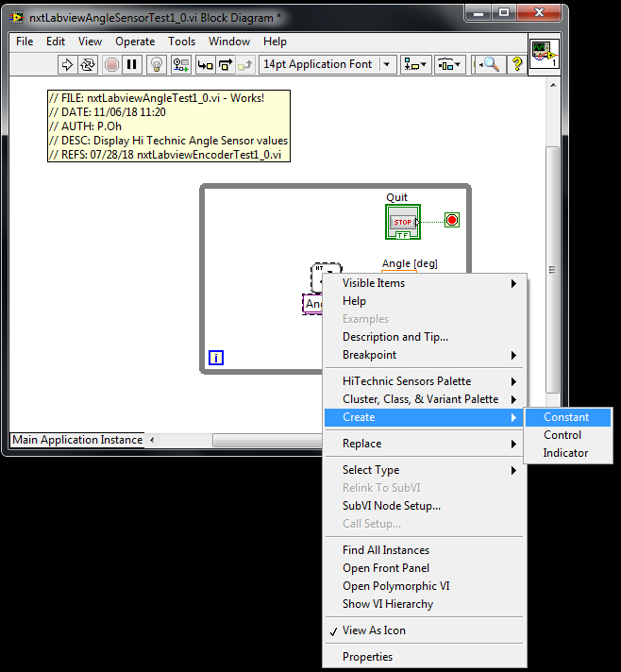621x672 pixels.
Task: Open the Window menu
Action: coord(229,42)
